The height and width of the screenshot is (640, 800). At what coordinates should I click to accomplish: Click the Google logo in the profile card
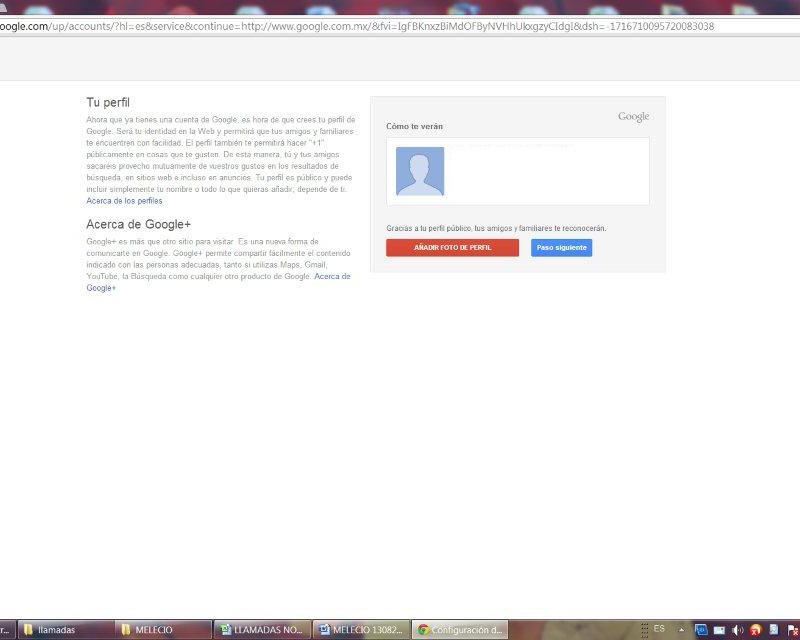[633, 116]
